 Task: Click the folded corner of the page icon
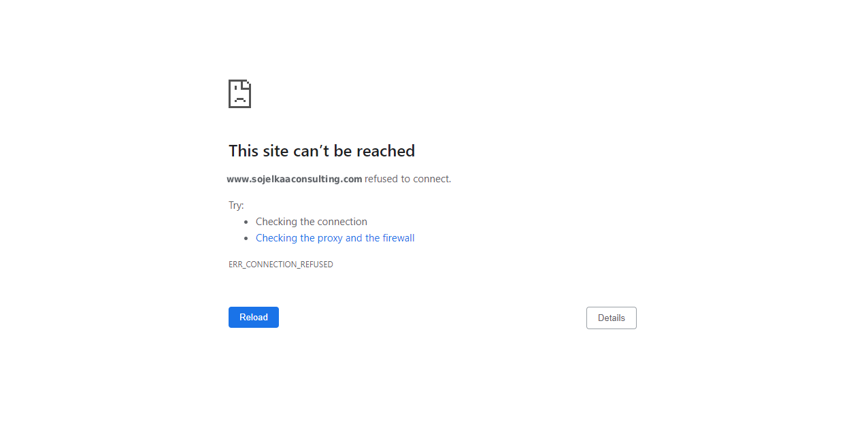(x=247, y=84)
